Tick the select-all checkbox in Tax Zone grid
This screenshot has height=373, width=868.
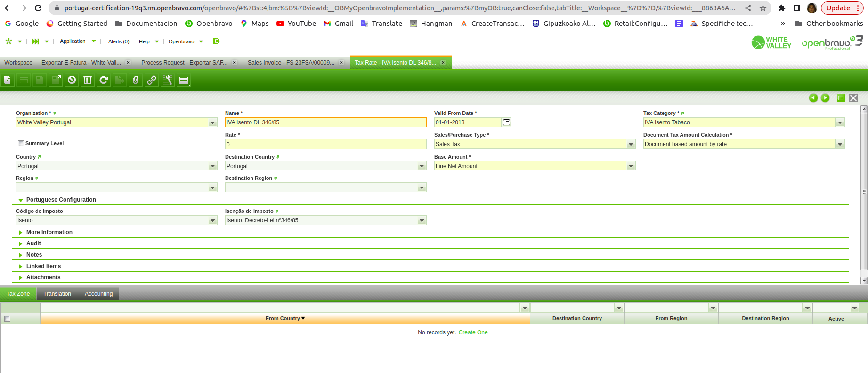(x=7, y=319)
